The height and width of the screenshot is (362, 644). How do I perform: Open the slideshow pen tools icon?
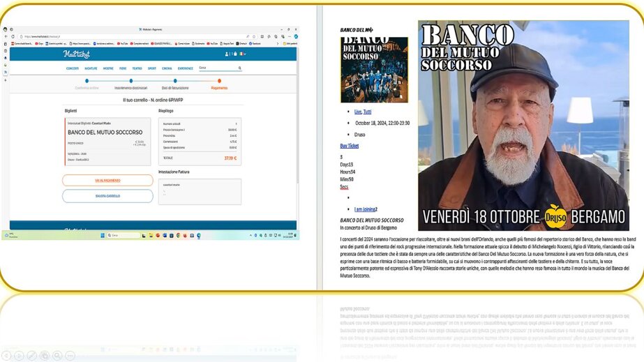[x=31, y=356]
